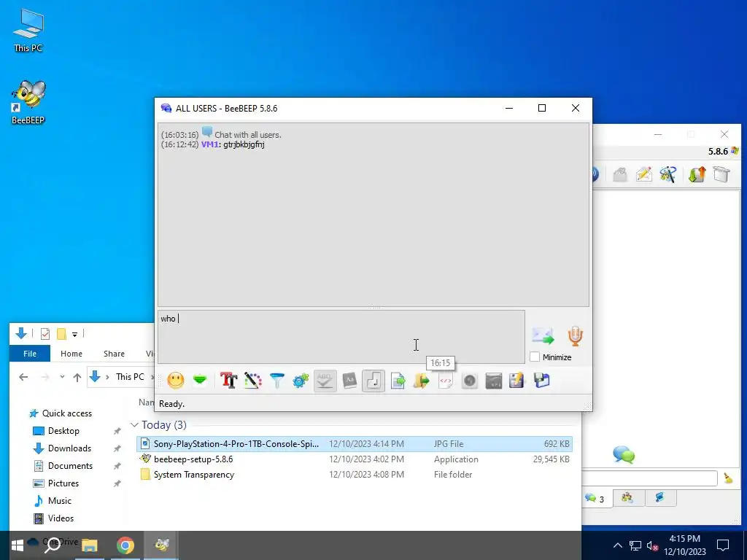Viewport: 747px width, 560px height.
Task: Open the Share ribbon tab in File Explorer
Action: pyautogui.click(x=114, y=354)
